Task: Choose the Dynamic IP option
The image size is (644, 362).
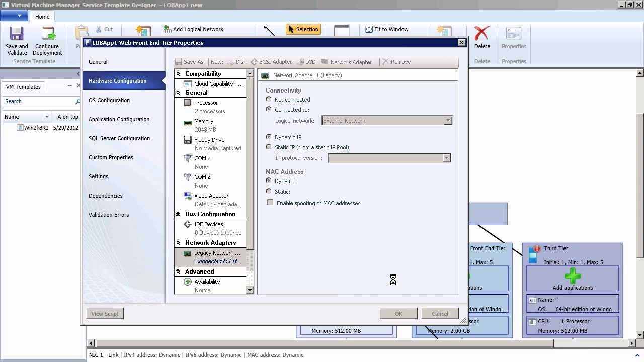Action: [x=269, y=137]
